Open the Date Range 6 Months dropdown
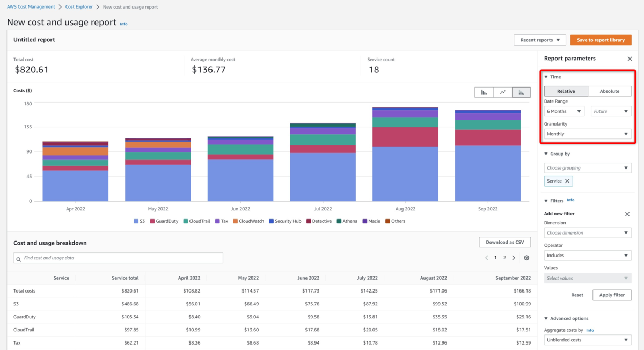 point(564,111)
